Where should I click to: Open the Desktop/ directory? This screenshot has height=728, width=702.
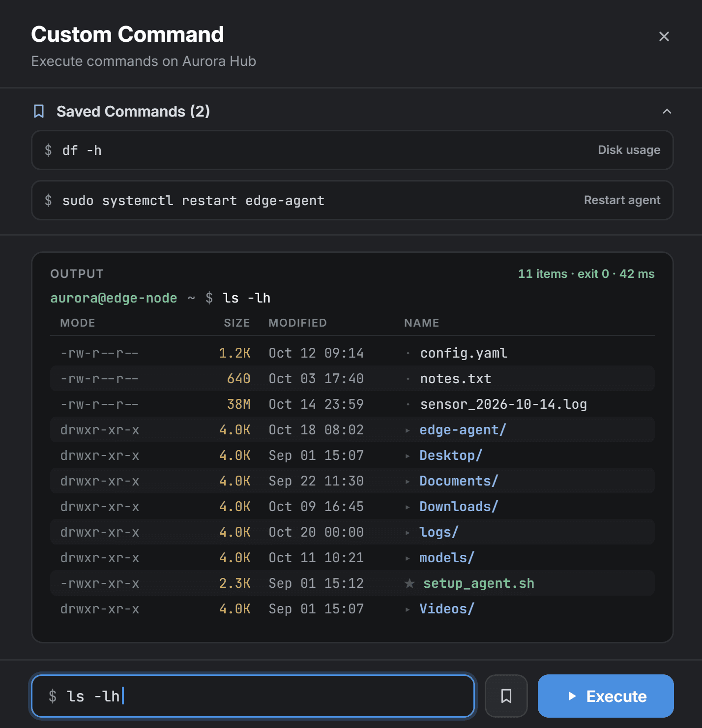451,455
